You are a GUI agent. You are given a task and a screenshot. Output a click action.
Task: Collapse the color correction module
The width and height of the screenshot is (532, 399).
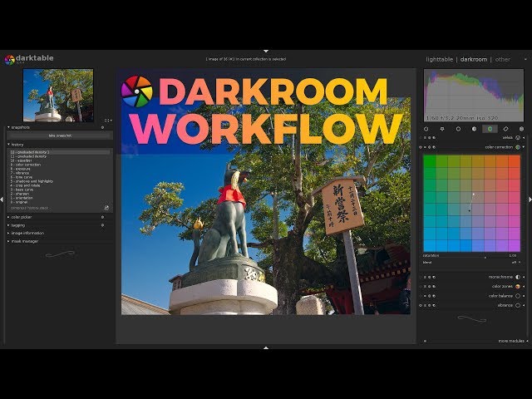[524, 147]
